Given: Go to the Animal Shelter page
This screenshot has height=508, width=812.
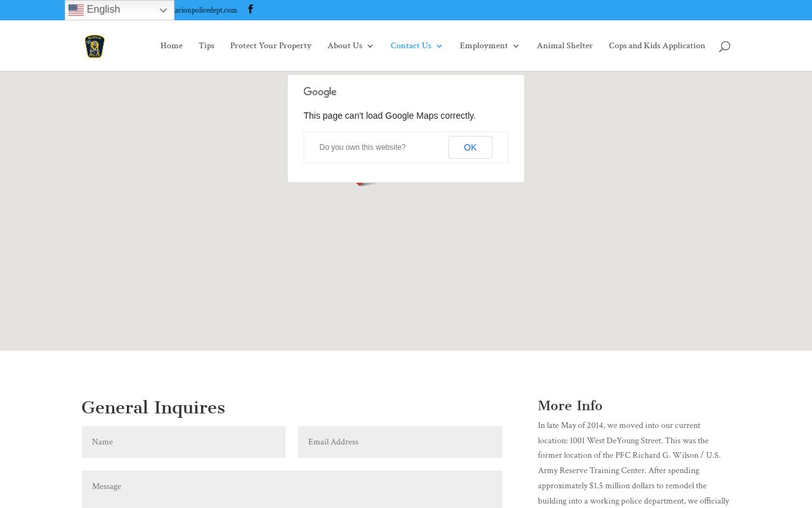Looking at the screenshot, I should [x=565, y=46].
